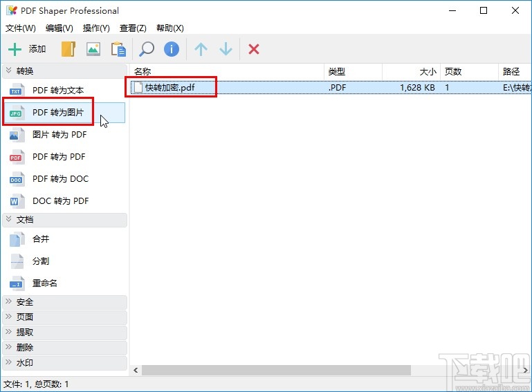Click the green plus Add icon
This screenshot has height=392, width=532.
[15, 50]
